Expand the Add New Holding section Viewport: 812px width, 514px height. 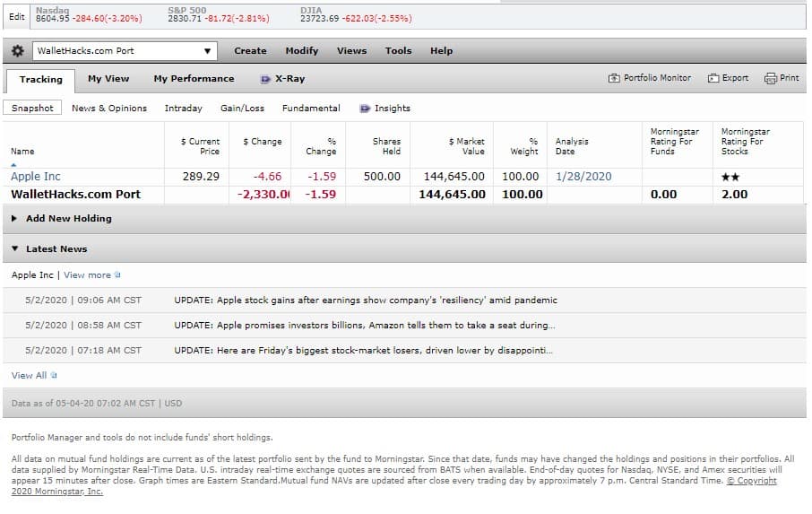15,219
